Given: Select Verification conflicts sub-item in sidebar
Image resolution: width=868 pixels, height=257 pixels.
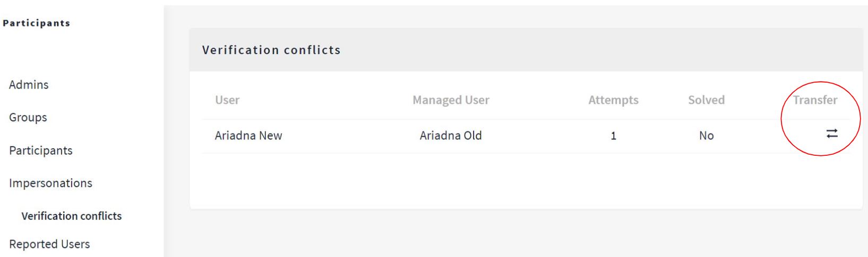Looking at the screenshot, I should [72, 216].
